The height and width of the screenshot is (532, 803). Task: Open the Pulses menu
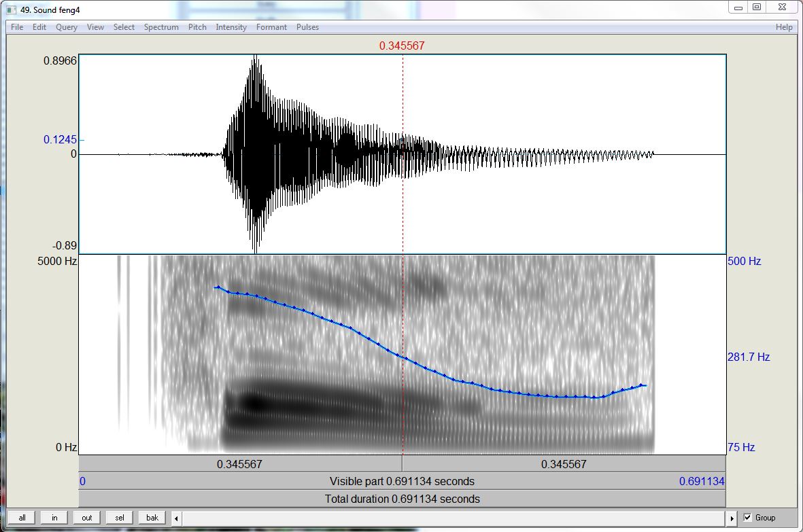tap(307, 27)
